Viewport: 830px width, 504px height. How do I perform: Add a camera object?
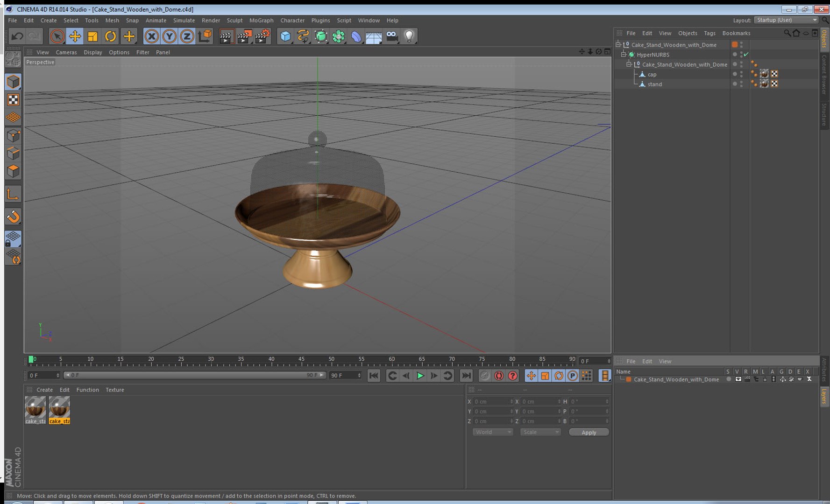391,36
